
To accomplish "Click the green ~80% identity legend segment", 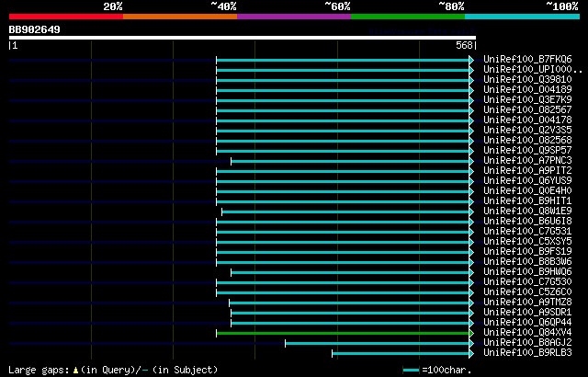I will click(x=408, y=17).
